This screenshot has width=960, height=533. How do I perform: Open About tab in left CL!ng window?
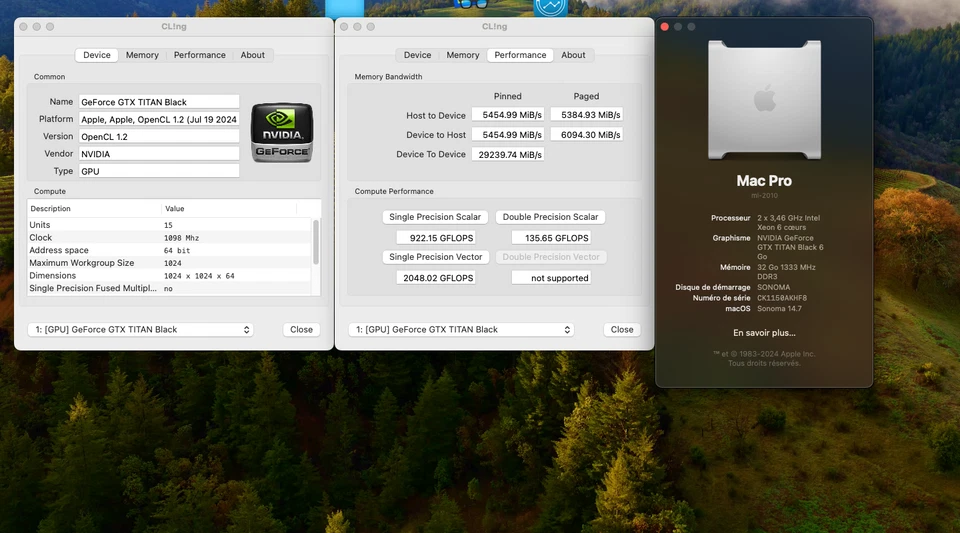tap(252, 55)
